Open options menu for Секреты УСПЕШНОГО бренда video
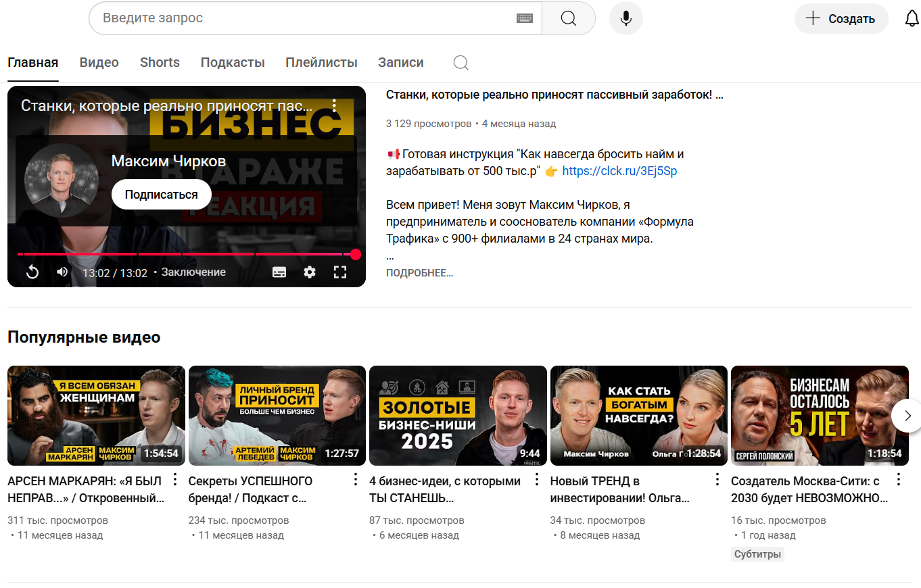The image size is (921, 588). point(356,480)
